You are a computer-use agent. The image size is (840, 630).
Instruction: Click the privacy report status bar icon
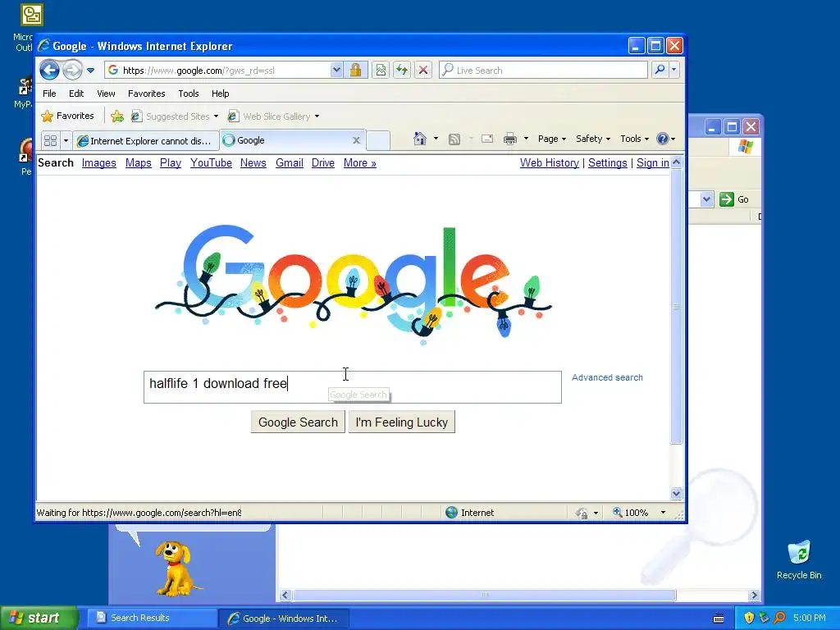click(582, 514)
